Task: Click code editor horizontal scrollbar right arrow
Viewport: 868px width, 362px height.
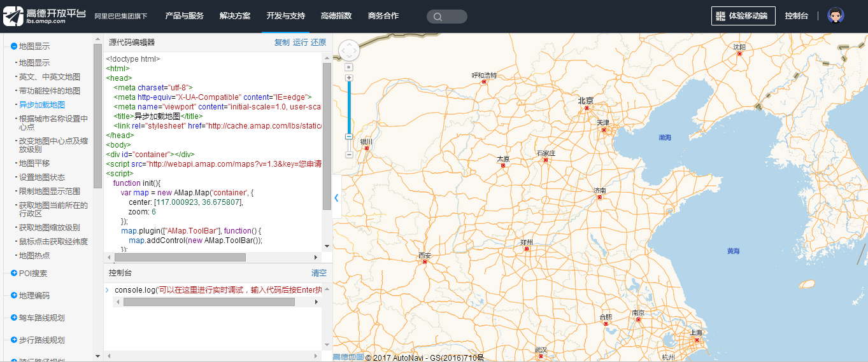Action: [x=315, y=257]
